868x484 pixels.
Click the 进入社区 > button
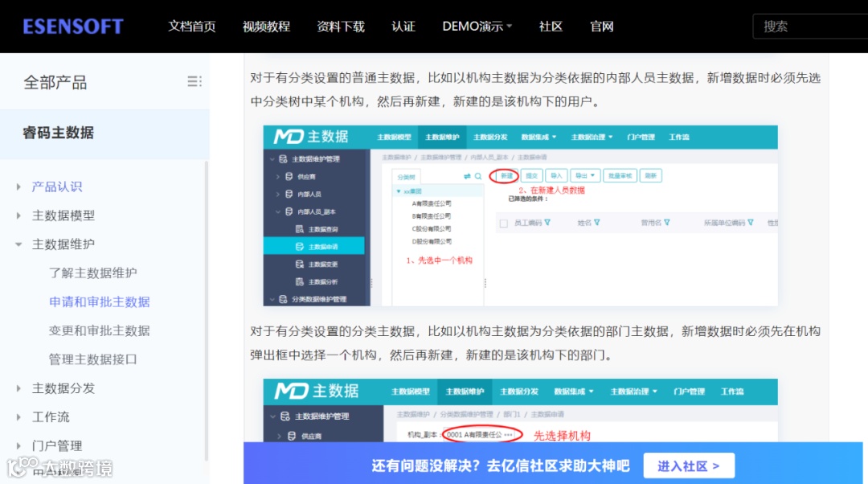point(689,466)
